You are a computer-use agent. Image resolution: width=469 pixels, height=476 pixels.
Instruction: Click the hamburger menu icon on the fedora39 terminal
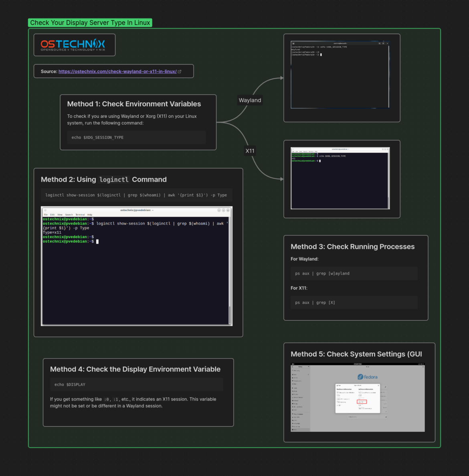383,44
